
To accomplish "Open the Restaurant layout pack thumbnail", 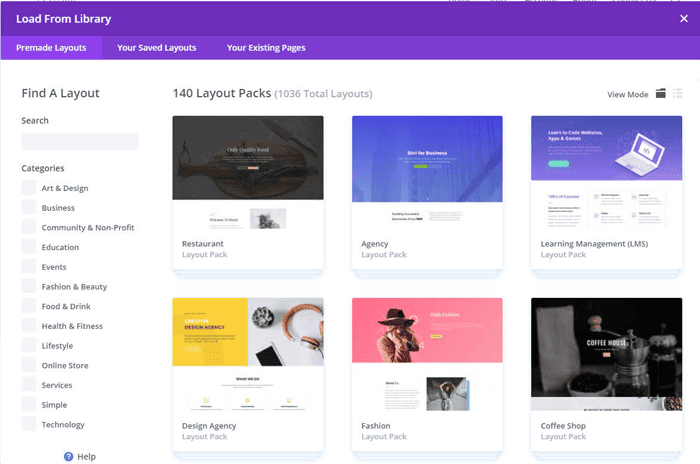I will point(248,174).
